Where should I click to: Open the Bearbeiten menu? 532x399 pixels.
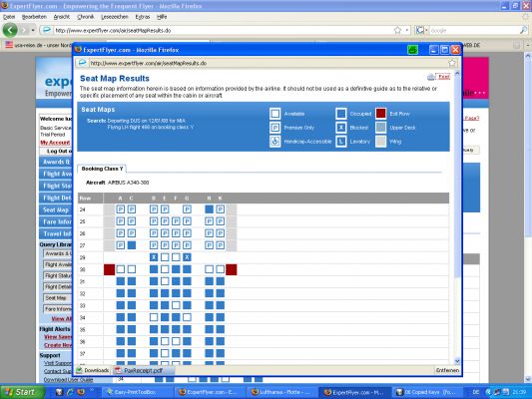(34, 17)
